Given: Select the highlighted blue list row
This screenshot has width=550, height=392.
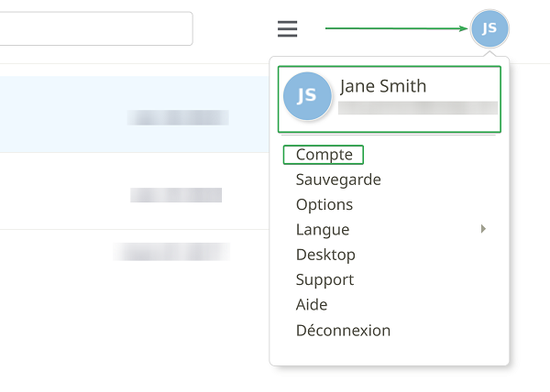Looking at the screenshot, I should [135, 114].
